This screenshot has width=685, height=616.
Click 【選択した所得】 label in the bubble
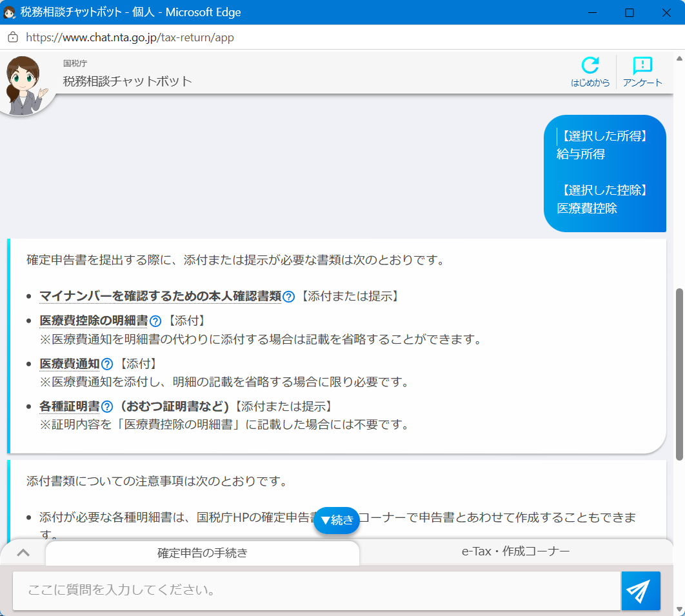pos(604,136)
